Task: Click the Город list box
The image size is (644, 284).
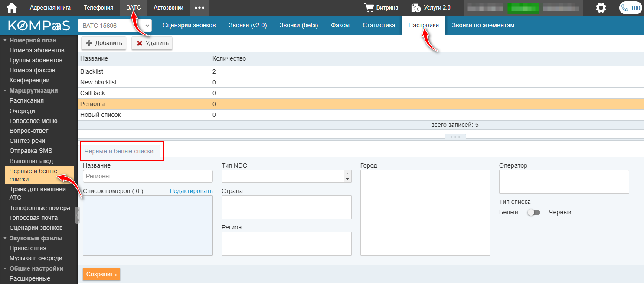Action: click(x=425, y=213)
